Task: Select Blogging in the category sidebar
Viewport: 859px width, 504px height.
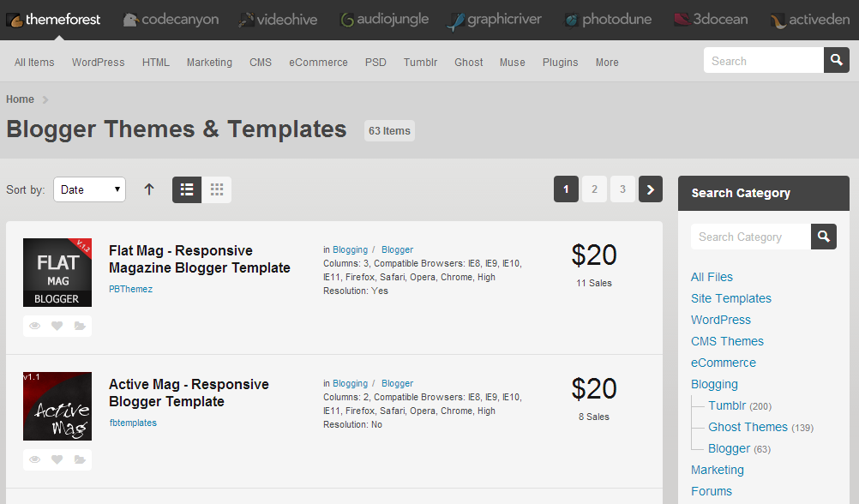Action: pos(714,385)
